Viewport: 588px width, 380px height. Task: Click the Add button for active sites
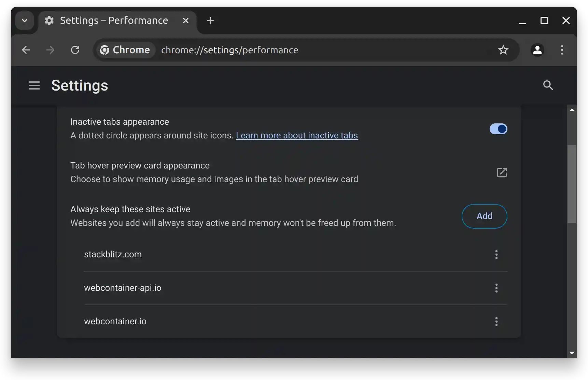tap(485, 216)
